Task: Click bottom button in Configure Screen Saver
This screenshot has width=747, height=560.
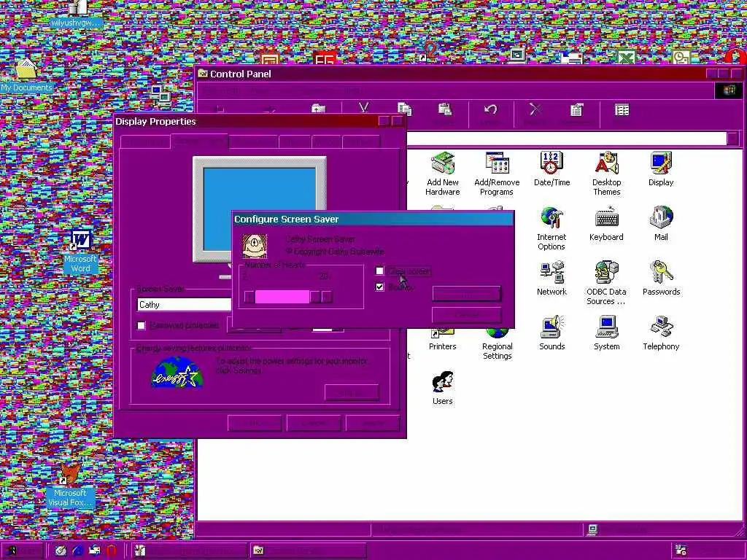Action: (466, 315)
